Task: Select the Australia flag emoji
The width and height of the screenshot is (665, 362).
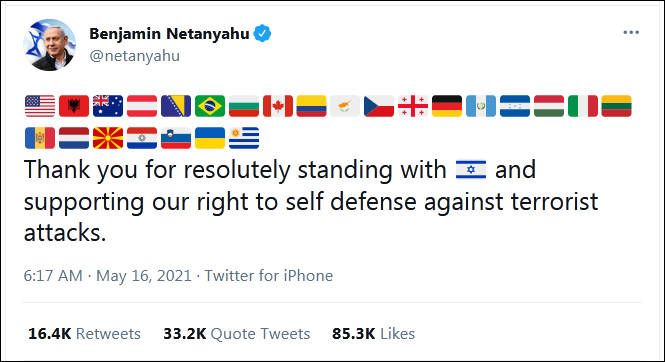Action: click(108, 106)
